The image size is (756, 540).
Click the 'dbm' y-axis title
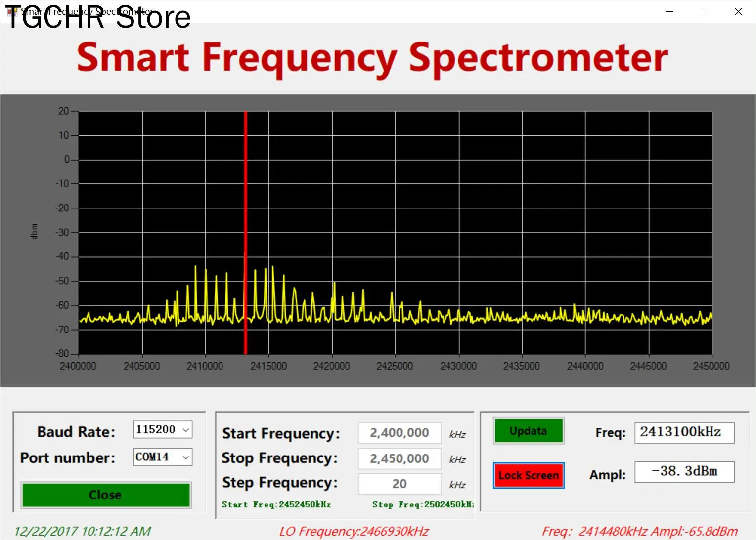tap(34, 232)
